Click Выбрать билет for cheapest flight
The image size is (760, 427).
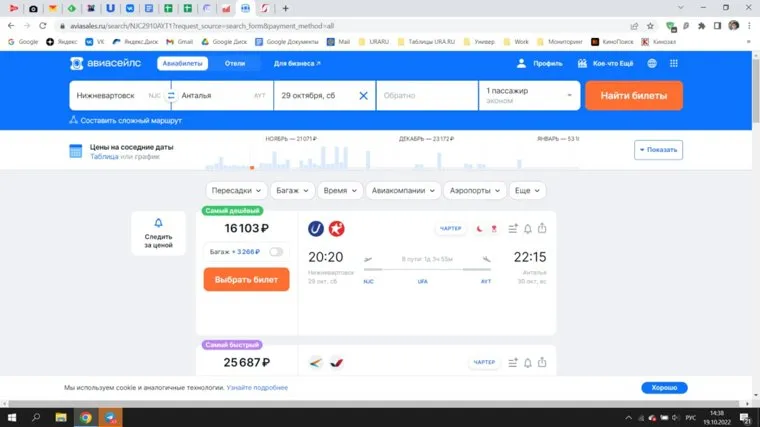coord(246,279)
